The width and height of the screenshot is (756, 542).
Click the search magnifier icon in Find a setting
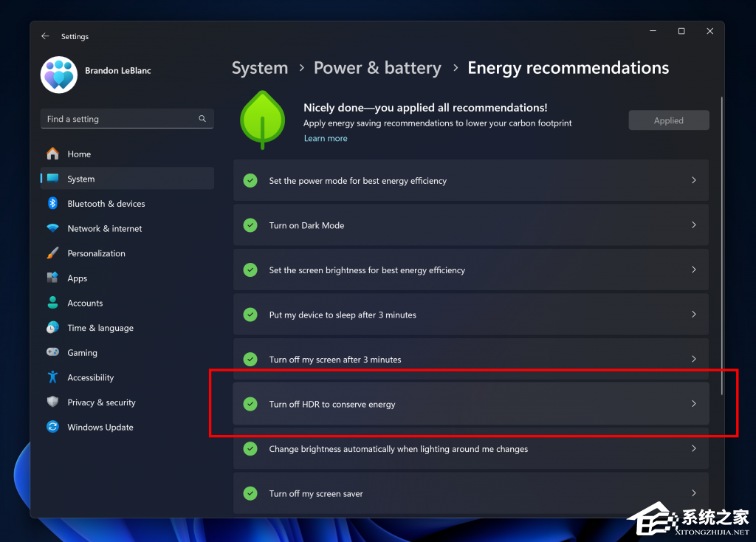point(202,119)
